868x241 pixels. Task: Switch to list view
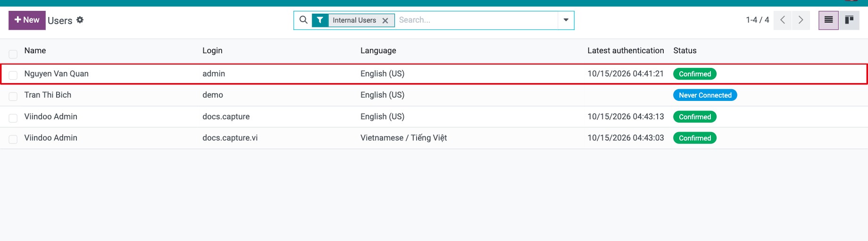828,20
